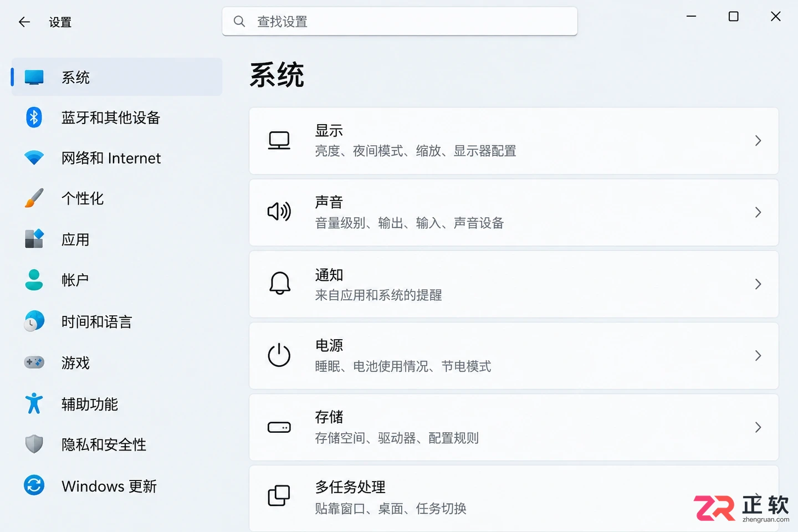Viewport: 798px width, 532px height.
Task: Click 睡眠、电池使用情况、节电模式 description text
Action: pyautogui.click(x=403, y=366)
